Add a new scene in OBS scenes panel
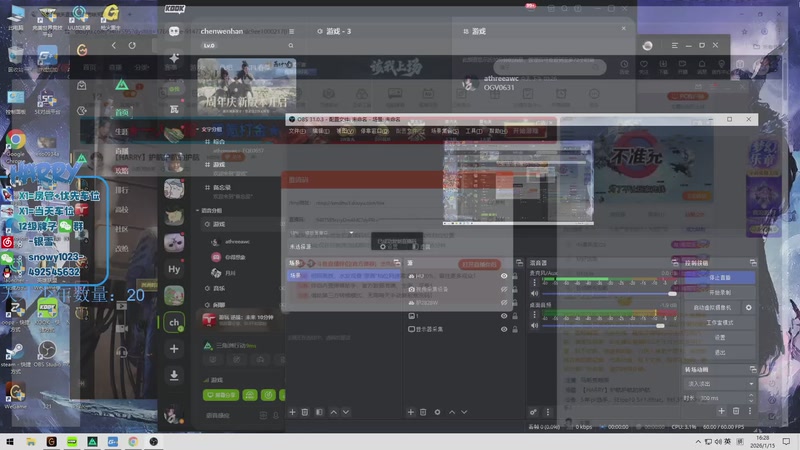Image resolution: width=800 pixels, height=450 pixels. 292,412
